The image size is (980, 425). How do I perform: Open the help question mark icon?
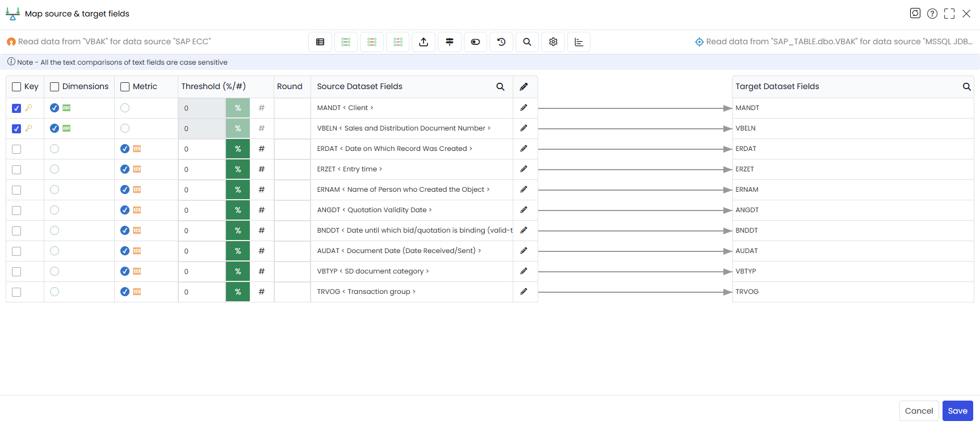pos(932,14)
